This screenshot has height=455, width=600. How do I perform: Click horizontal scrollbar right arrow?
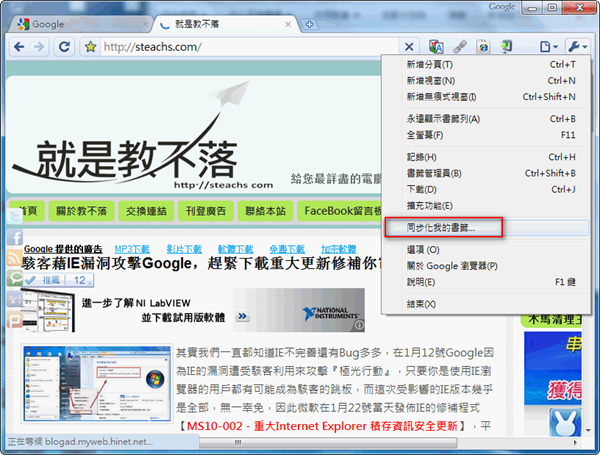575,443
